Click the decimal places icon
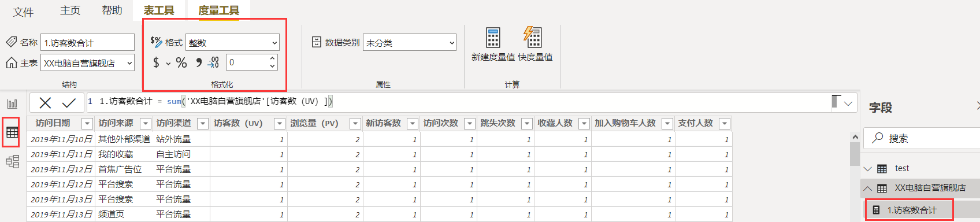 213,62
